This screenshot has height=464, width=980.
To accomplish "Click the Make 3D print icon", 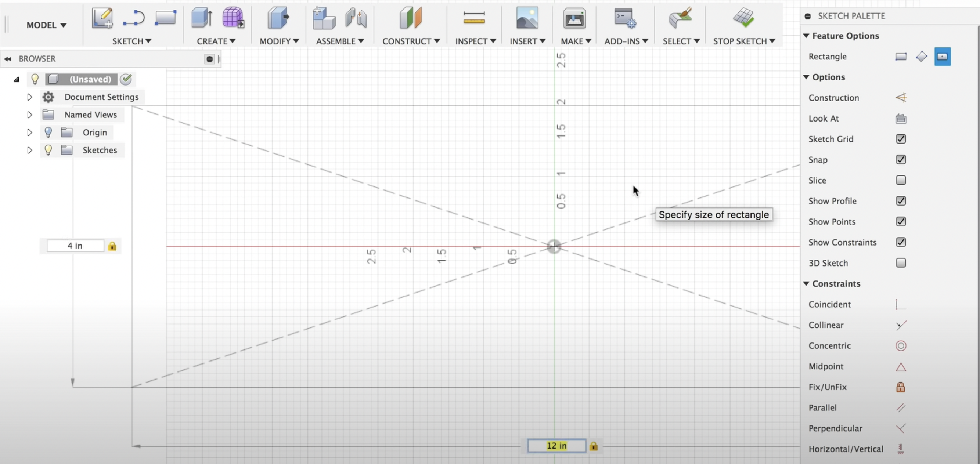I will (574, 18).
